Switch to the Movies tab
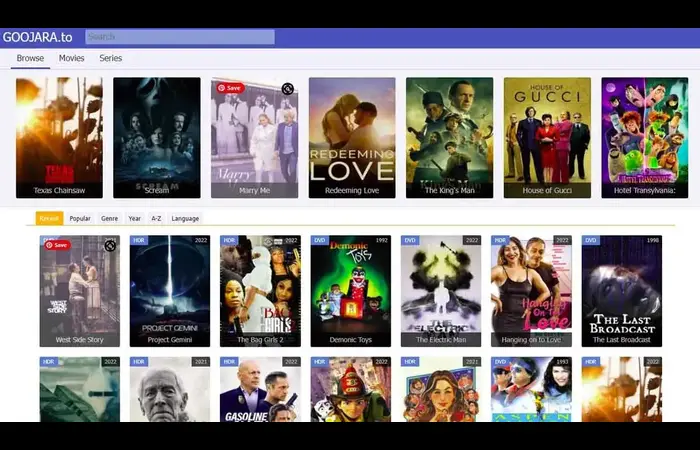The image size is (700, 450). point(71,58)
